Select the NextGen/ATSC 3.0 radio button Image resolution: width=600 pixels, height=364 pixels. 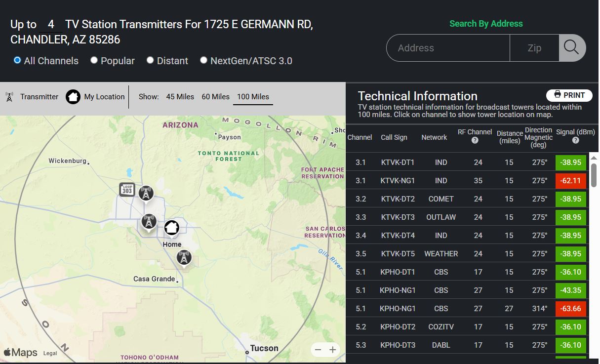[x=203, y=60]
